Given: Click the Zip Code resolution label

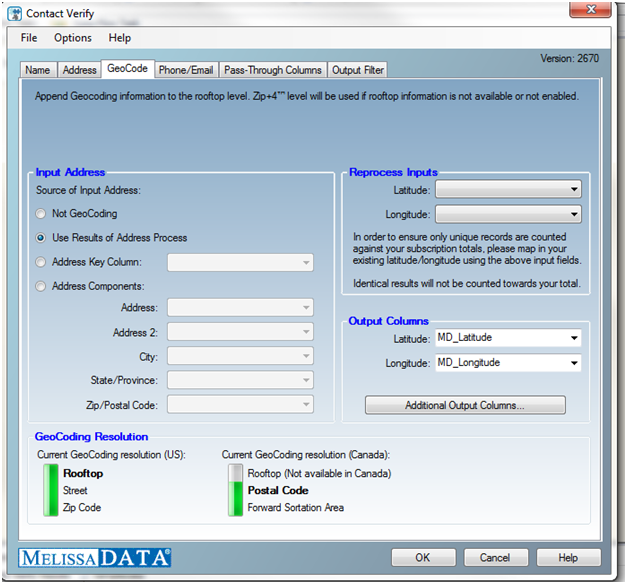Looking at the screenshot, I should [x=82, y=508].
